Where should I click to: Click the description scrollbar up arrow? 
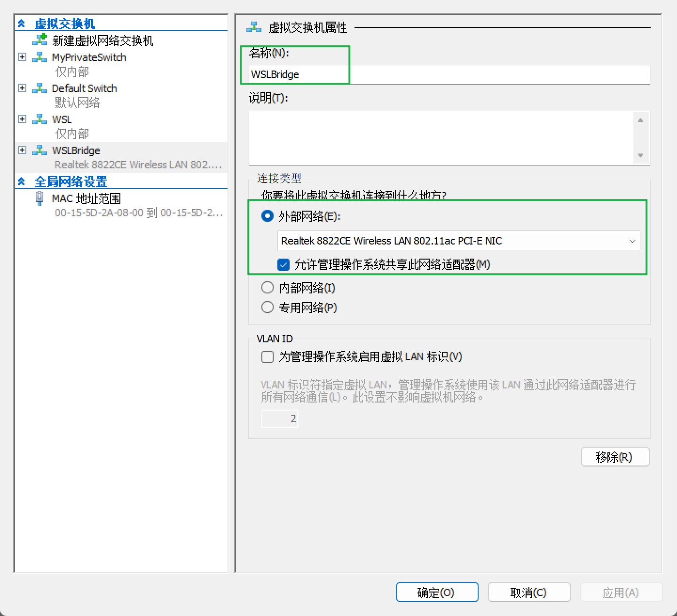point(640,119)
